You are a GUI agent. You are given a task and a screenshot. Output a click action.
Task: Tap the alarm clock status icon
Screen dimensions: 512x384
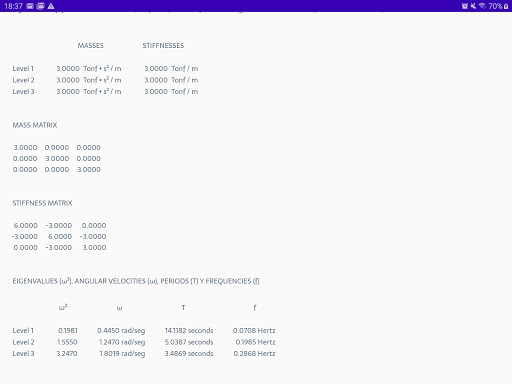click(465, 6)
